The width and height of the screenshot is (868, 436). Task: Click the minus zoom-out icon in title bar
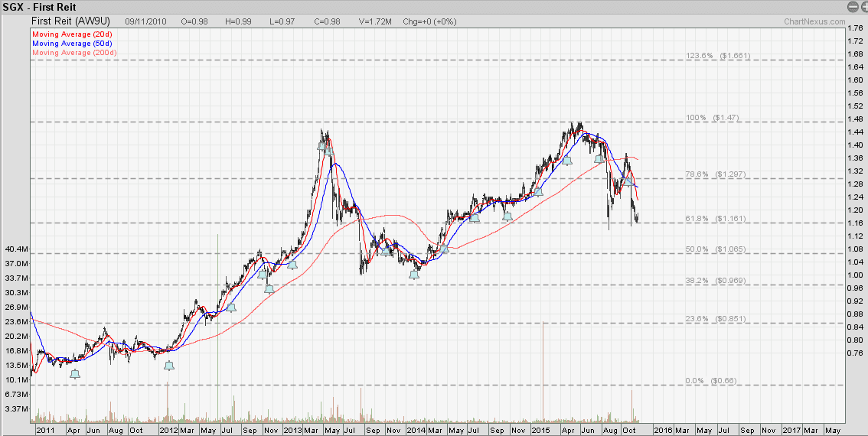tap(853, 7)
